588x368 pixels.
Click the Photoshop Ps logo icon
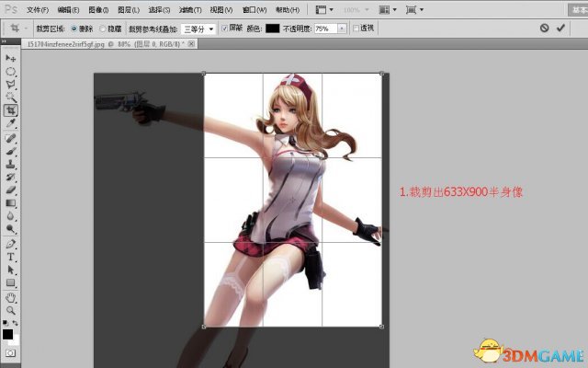tap(11, 9)
